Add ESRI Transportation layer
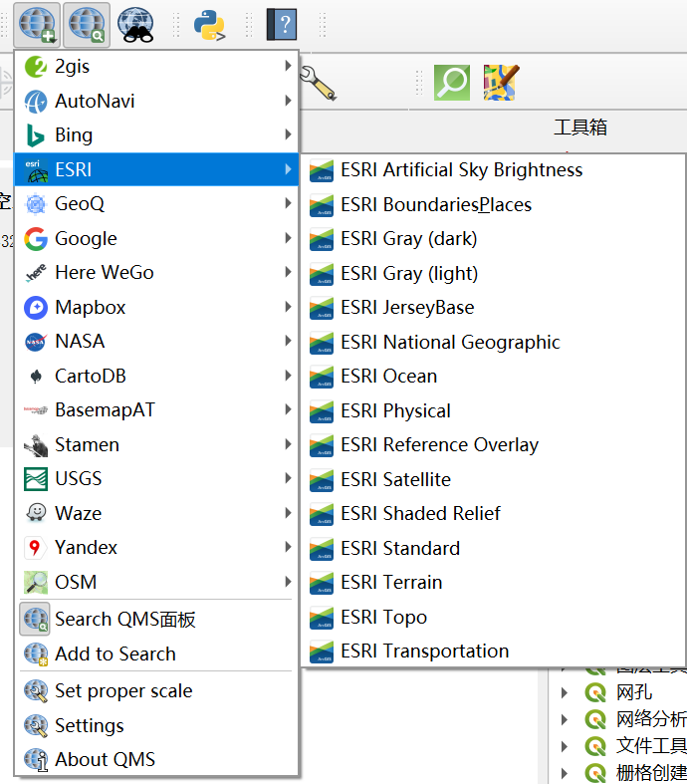 point(493,651)
